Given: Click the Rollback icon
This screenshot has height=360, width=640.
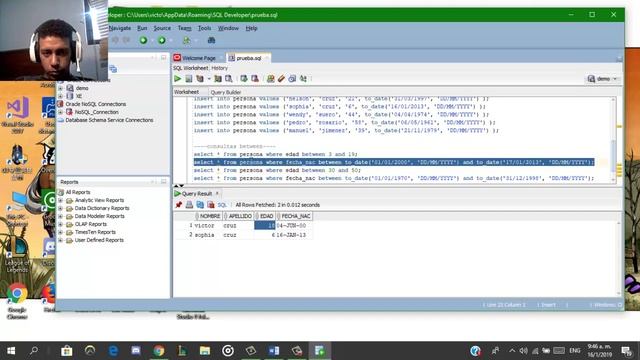Looking at the screenshot, I should 255,79.
